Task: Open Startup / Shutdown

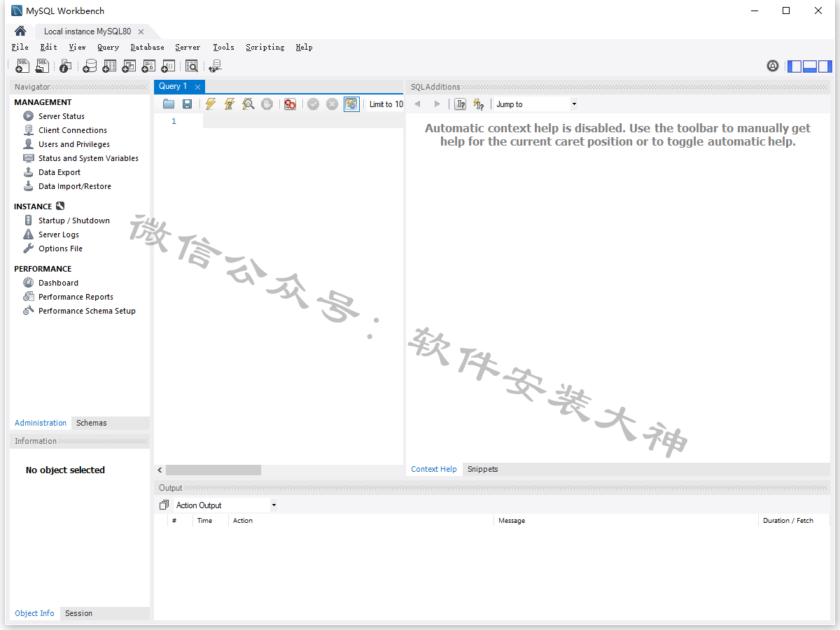Action: coord(74,220)
